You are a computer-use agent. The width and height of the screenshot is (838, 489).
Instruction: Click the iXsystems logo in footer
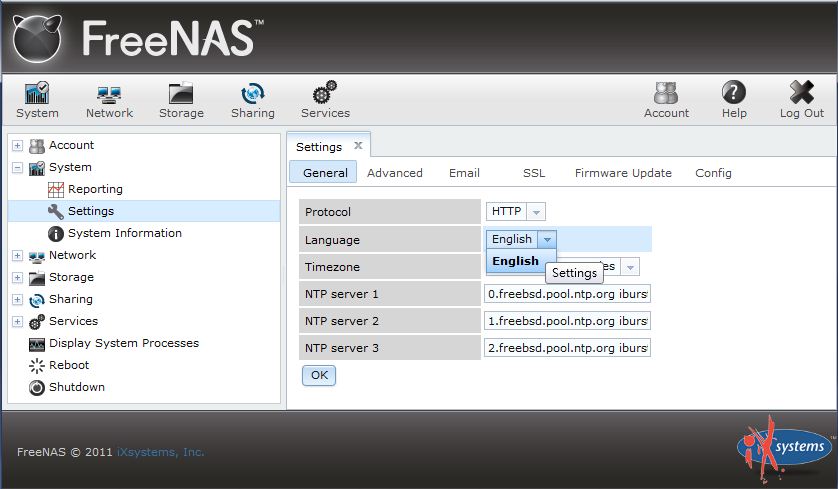[x=784, y=448]
